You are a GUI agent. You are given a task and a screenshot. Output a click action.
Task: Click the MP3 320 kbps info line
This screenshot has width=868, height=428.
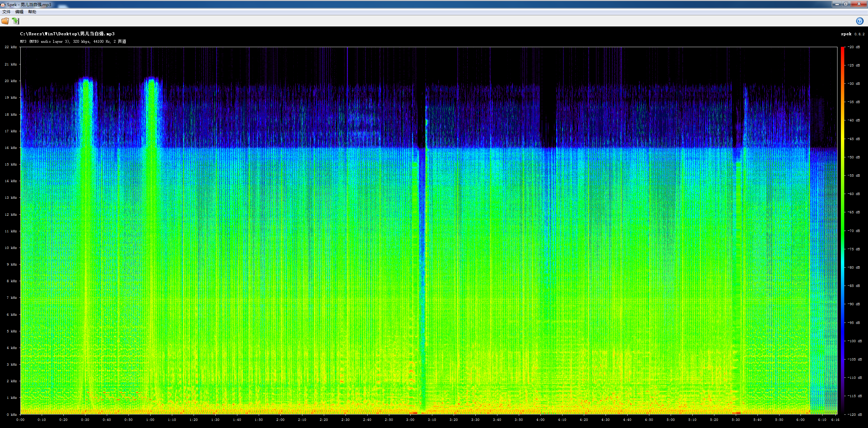[73, 41]
